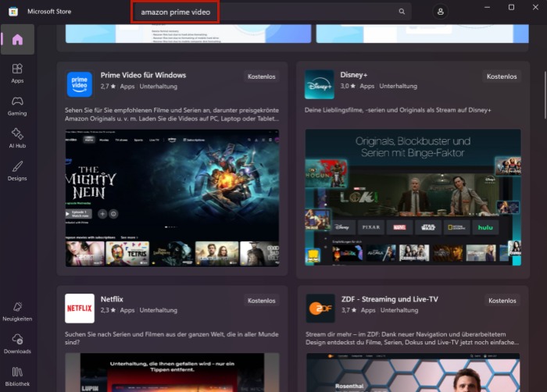This screenshot has height=392, width=547.
Task: Click Kostenlos button for ZDF
Action: point(502,301)
